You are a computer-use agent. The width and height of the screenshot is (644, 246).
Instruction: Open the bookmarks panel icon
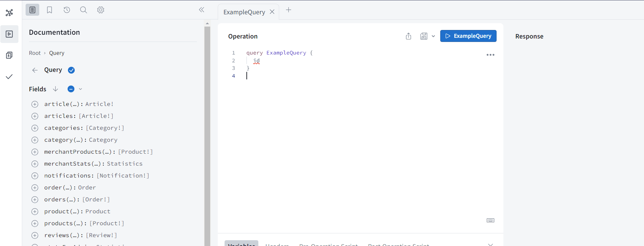point(49,10)
